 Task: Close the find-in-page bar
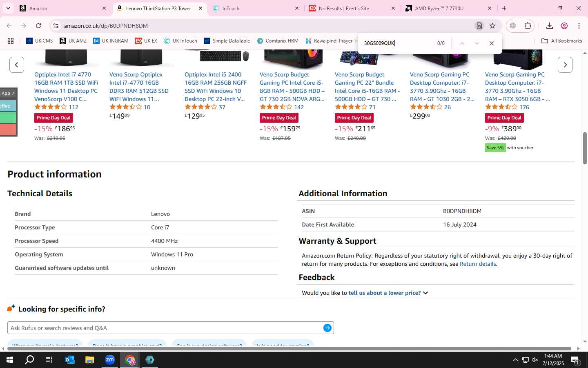pos(492,43)
